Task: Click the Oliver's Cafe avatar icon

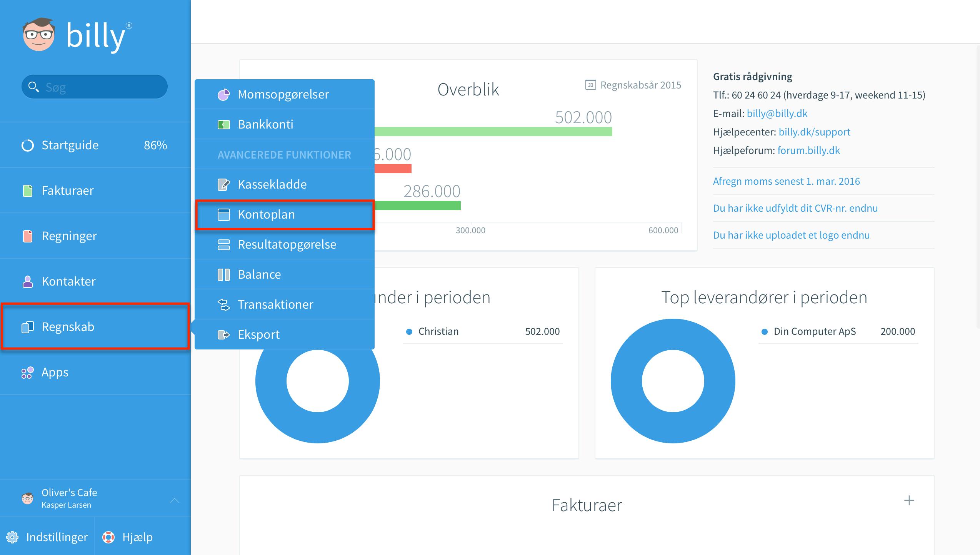Action: pyautogui.click(x=28, y=498)
